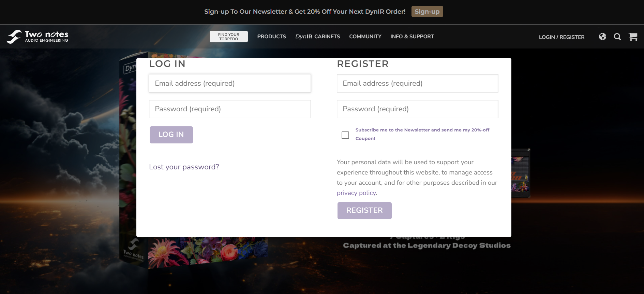The height and width of the screenshot is (294, 644).
Task: Open the Products menu
Action: [271, 37]
